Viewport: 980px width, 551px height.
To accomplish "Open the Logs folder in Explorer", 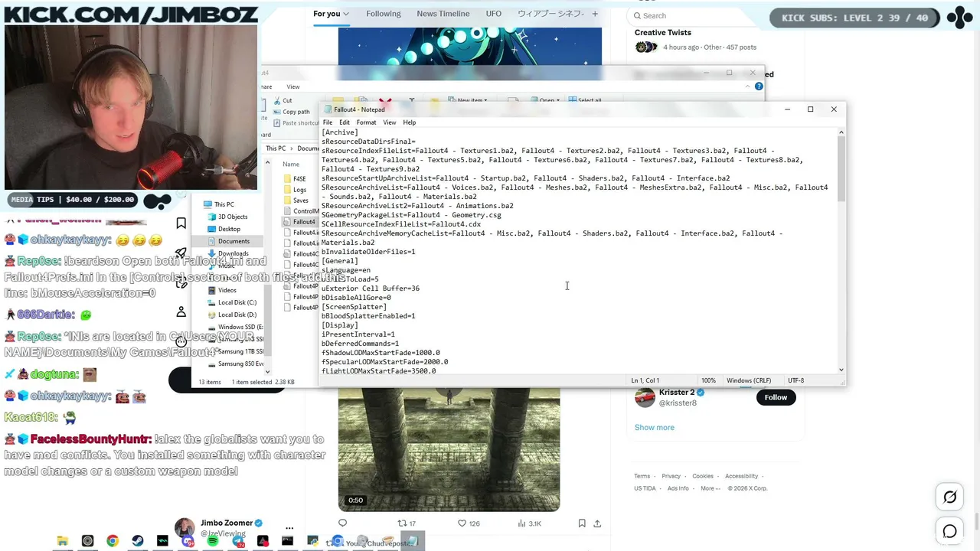I will point(295,190).
